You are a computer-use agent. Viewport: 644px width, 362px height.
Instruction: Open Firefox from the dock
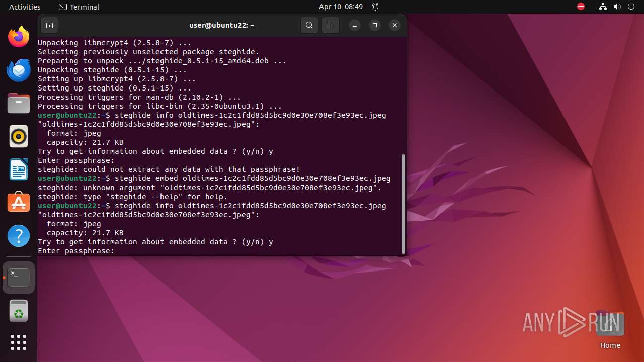coord(19,37)
